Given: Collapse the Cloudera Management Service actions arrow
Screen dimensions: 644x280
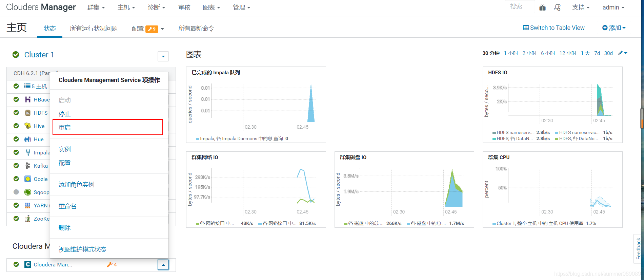Looking at the screenshot, I should pos(163,265).
